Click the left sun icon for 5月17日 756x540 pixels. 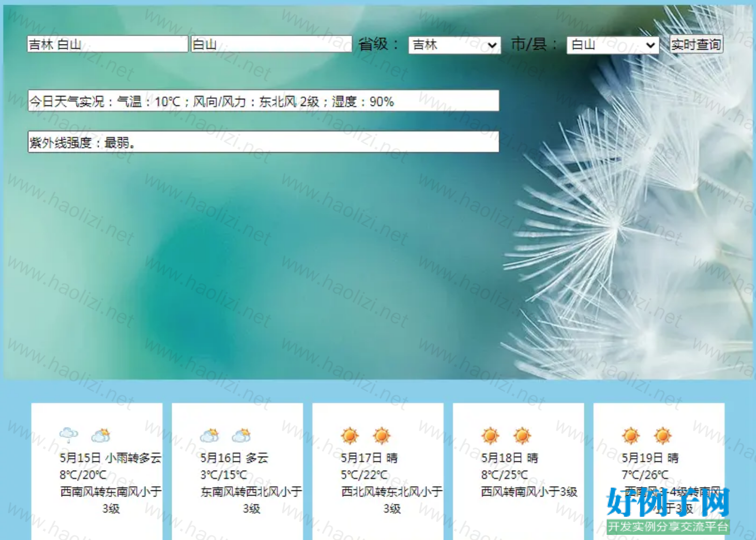tap(350, 436)
